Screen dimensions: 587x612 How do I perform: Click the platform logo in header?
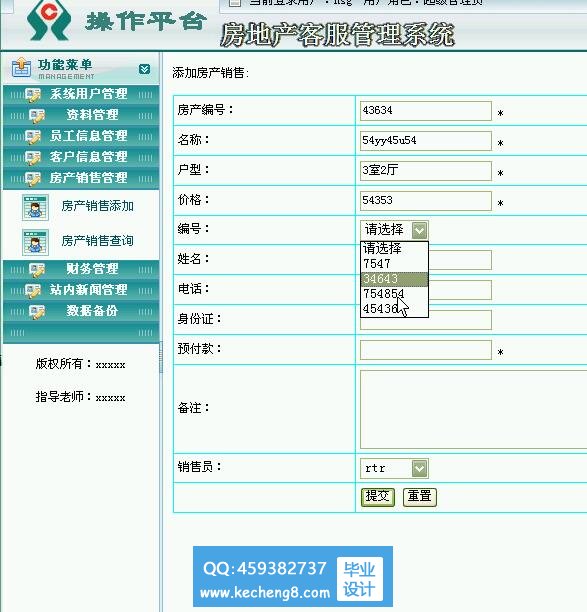click(x=49, y=20)
